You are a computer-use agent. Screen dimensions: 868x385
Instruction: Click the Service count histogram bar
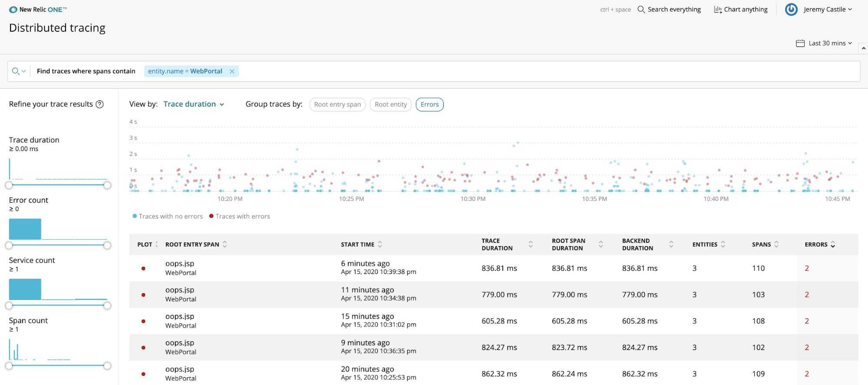25,289
